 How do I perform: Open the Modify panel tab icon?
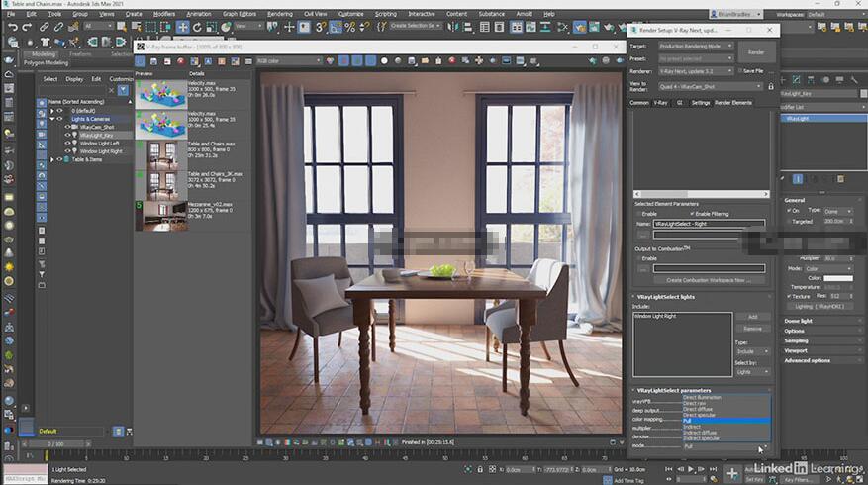click(797, 80)
